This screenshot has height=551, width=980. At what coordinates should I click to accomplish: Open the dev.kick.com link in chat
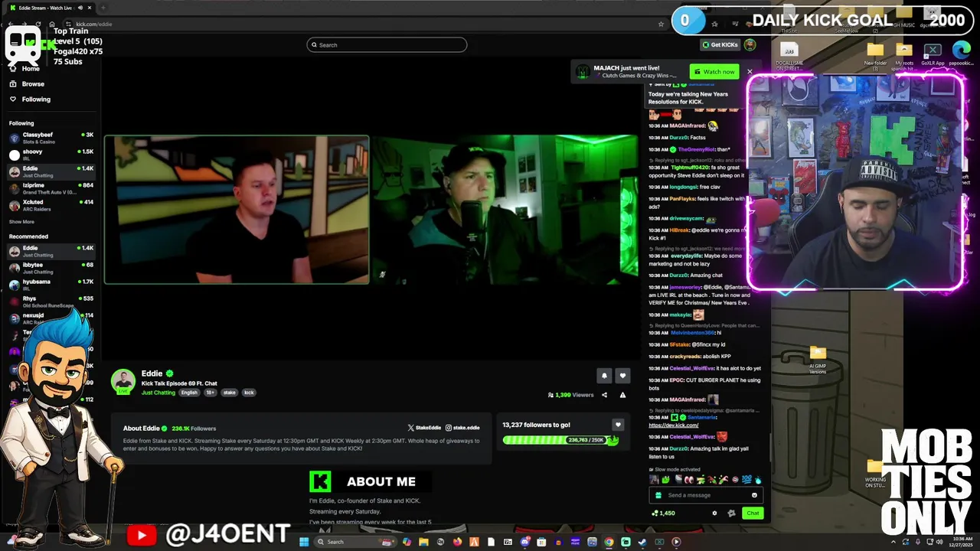674,425
